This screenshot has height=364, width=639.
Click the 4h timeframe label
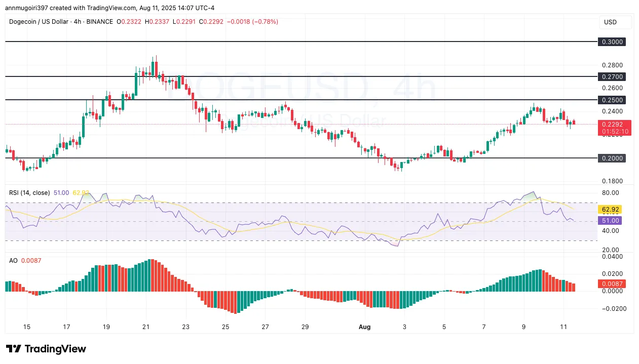(x=77, y=22)
